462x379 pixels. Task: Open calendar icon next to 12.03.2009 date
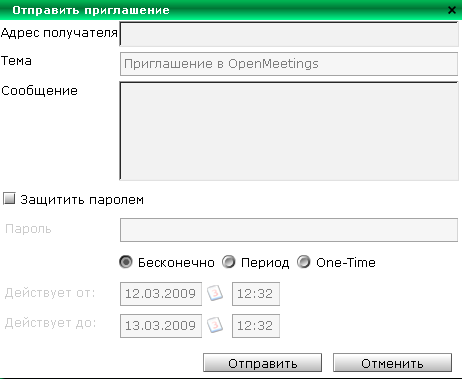[x=215, y=293]
